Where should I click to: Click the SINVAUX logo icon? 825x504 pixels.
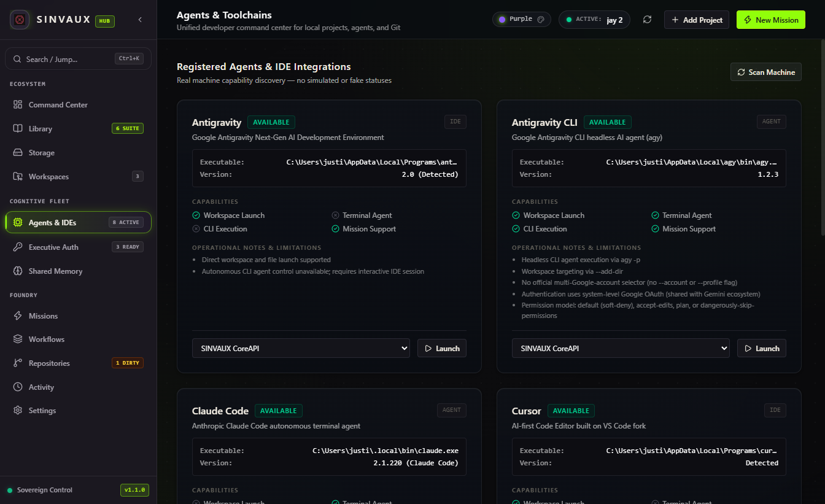pyautogui.click(x=20, y=20)
